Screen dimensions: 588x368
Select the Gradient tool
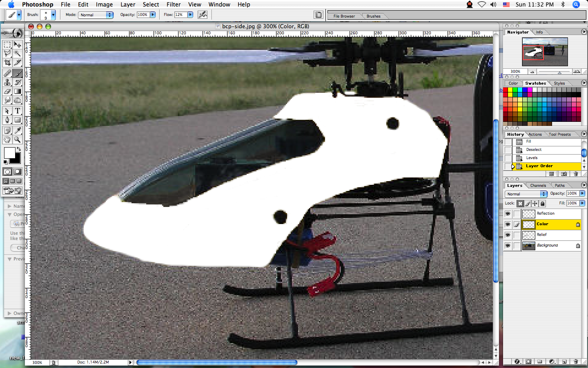pyautogui.click(x=18, y=92)
